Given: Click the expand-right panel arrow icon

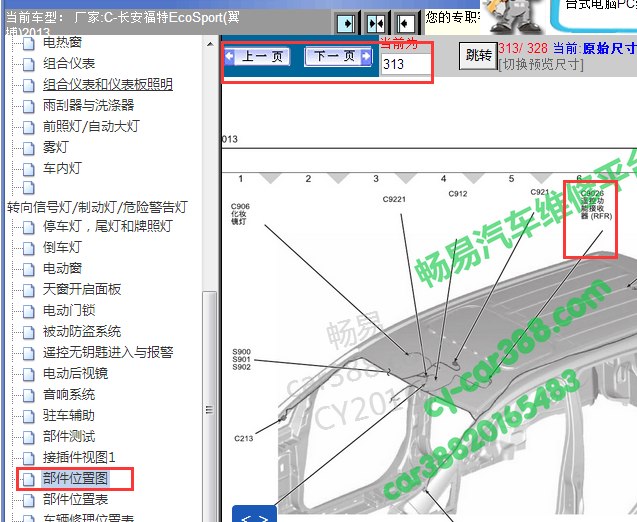Looking at the screenshot, I should (x=346, y=23).
